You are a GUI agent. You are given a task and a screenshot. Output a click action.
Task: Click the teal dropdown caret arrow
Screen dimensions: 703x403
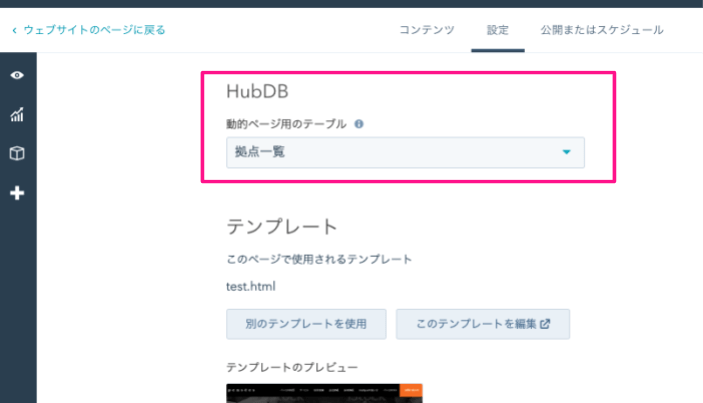[x=566, y=153]
